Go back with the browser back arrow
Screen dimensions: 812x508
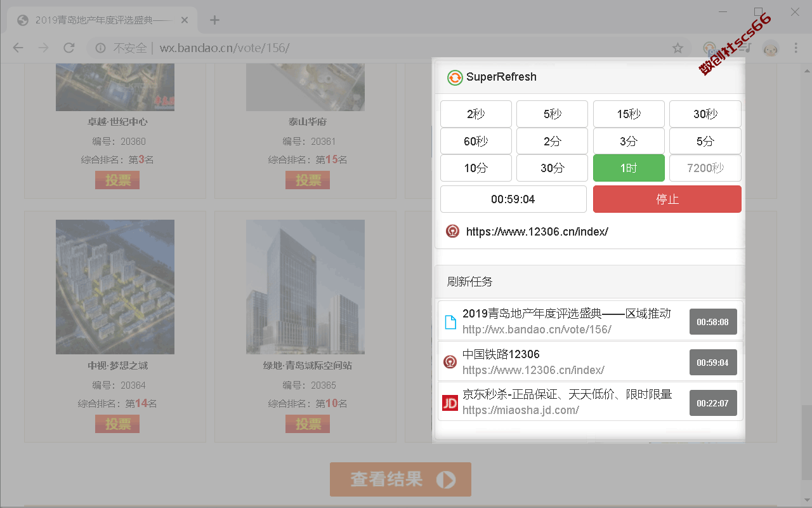click(x=18, y=48)
